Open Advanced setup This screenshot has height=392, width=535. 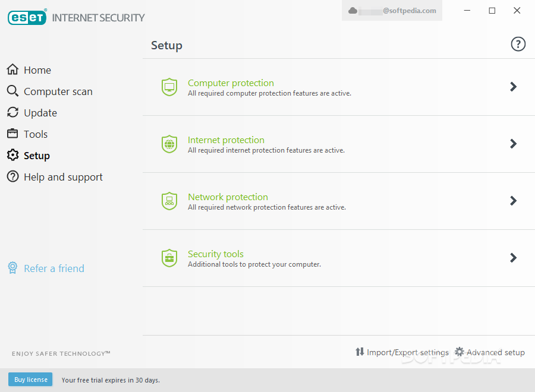pyautogui.click(x=495, y=352)
